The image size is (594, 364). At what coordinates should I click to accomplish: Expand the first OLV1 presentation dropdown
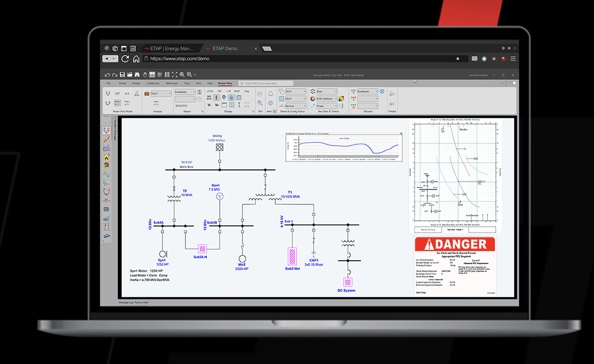tap(296, 91)
